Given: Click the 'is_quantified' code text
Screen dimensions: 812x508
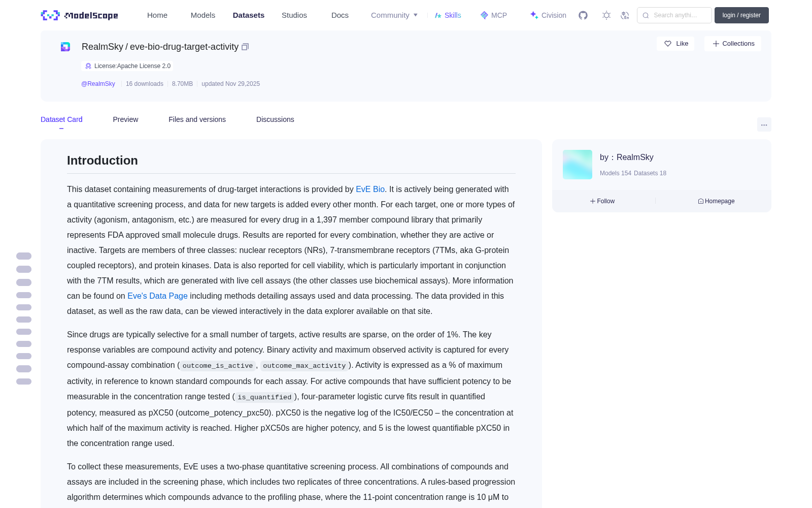Looking at the screenshot, I should click(264, 397).
